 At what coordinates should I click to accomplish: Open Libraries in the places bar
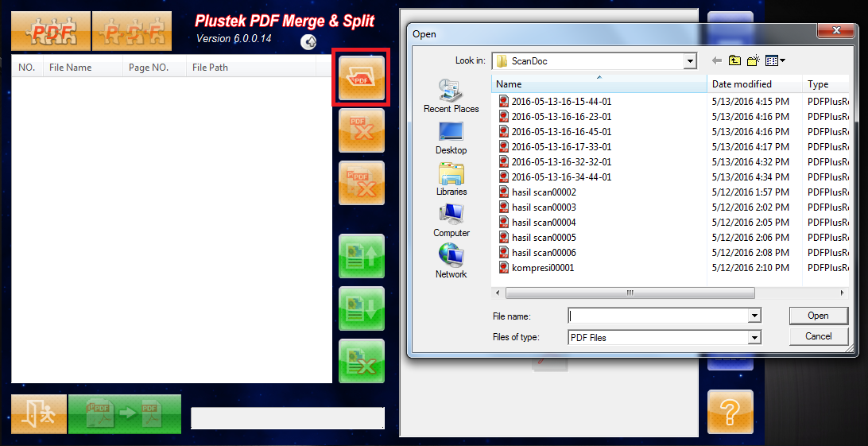point(451,180)
